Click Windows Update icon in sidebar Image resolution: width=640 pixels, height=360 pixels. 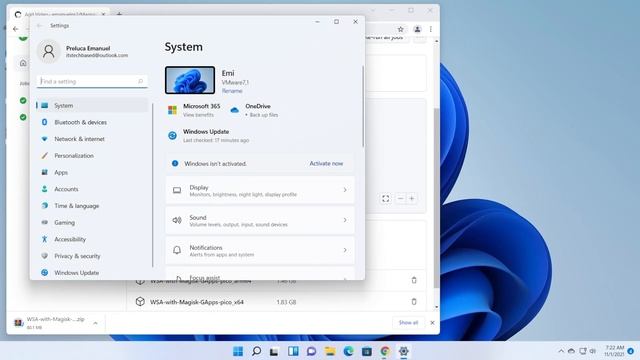click(44, 273)
